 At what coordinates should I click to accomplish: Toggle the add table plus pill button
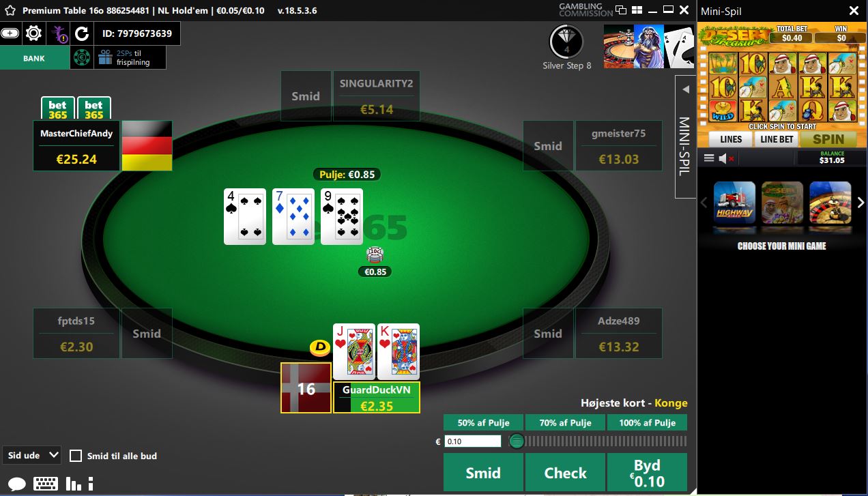(x=10, y=33)
